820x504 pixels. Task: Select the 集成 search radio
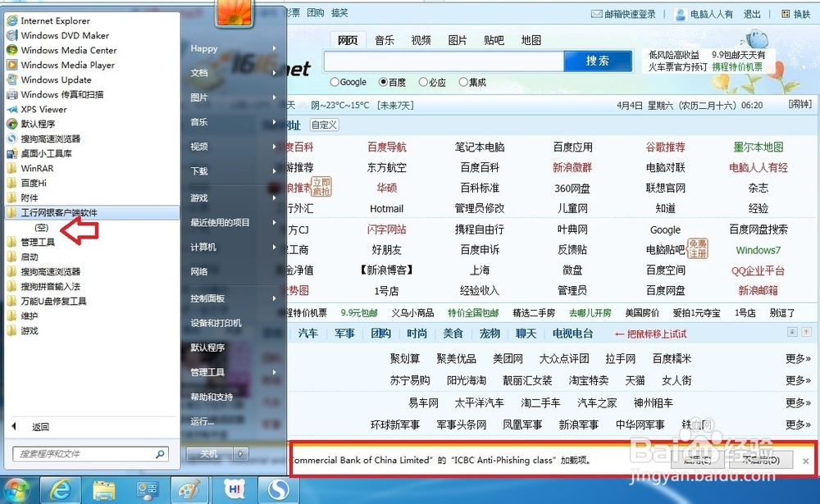tap(462, 82)
